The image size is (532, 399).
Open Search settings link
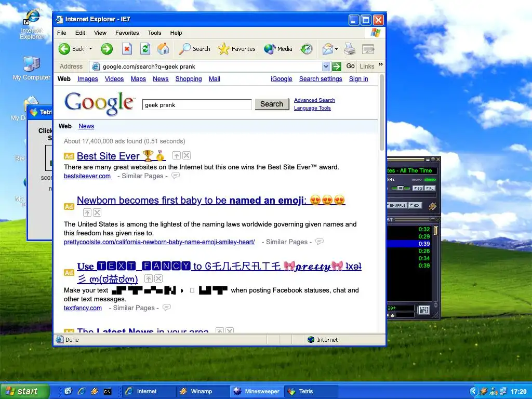[x=321, y=79]
